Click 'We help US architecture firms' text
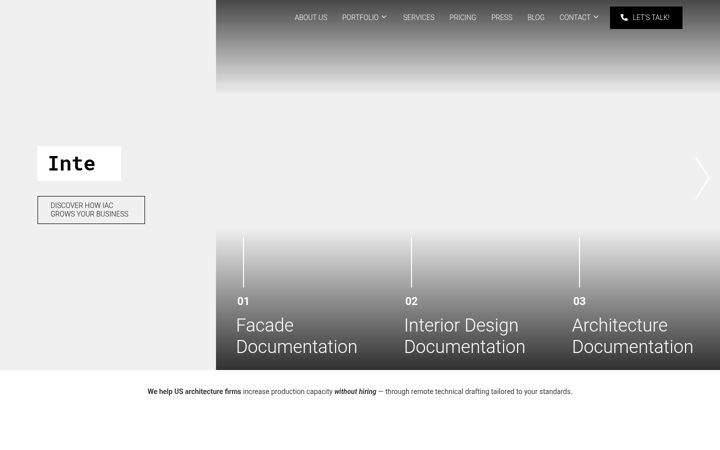This screenshot has width=720, height=450. tap(194, 392)
